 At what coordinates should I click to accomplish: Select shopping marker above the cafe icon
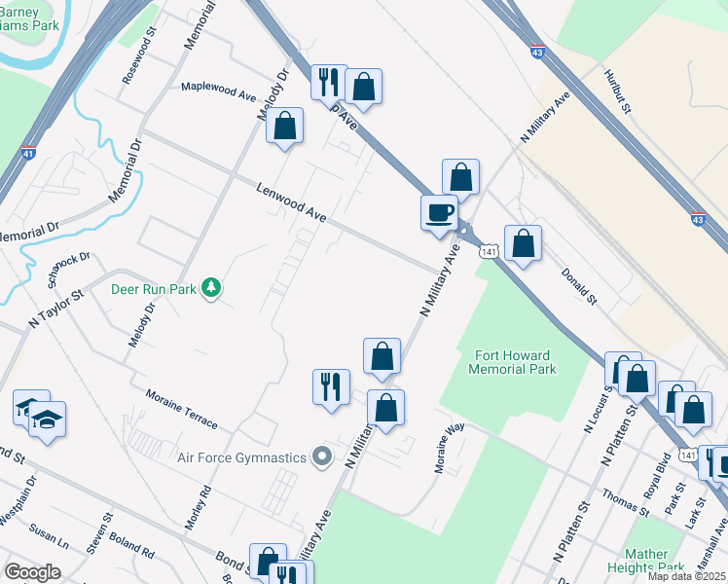pyautogui.click(x=460, y=178)
